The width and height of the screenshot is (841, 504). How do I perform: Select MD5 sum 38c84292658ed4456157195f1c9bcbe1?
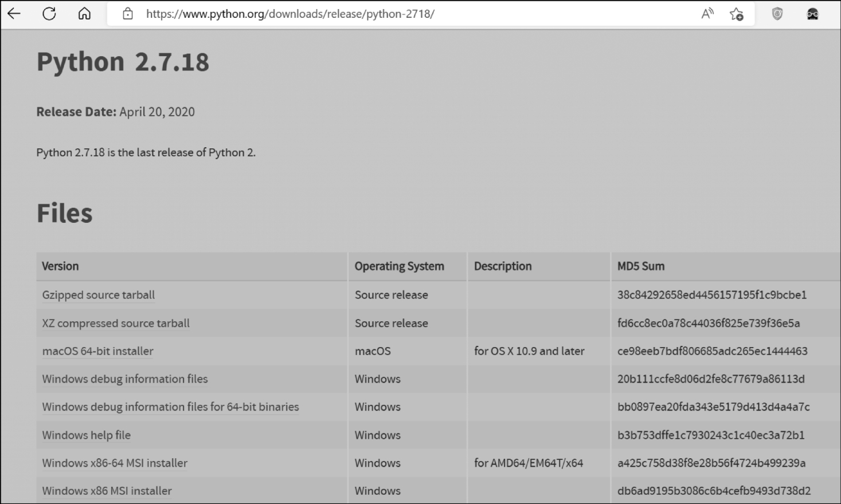(712, 295)
